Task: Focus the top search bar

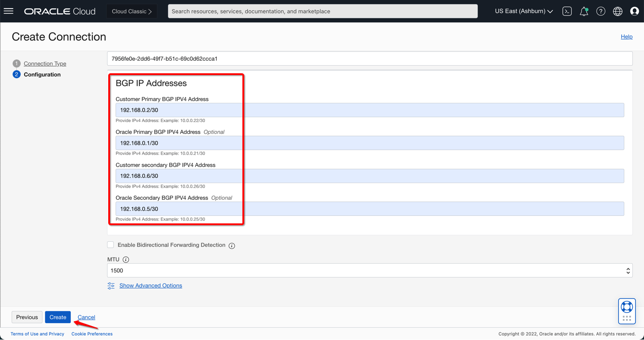Action: (x=323, y=11)
